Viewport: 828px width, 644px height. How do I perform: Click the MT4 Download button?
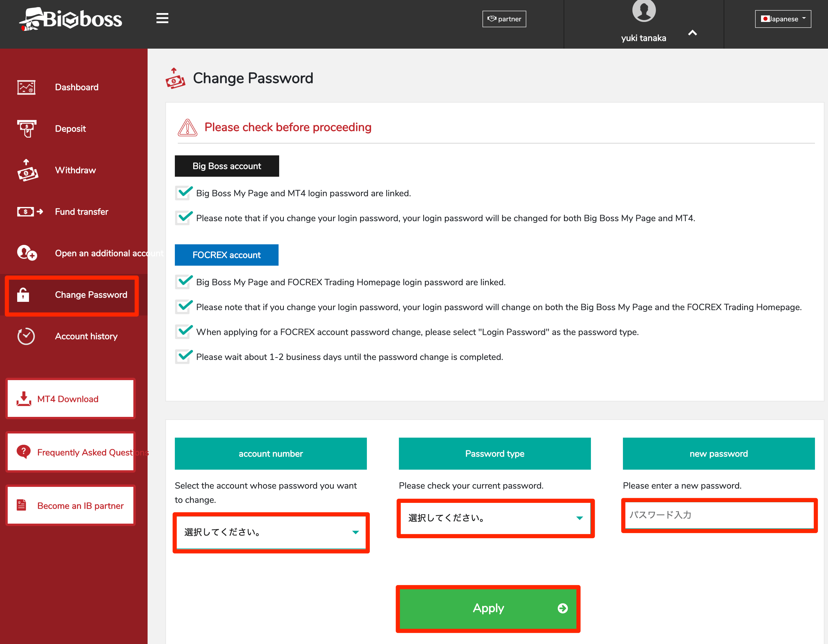[71, 398]
